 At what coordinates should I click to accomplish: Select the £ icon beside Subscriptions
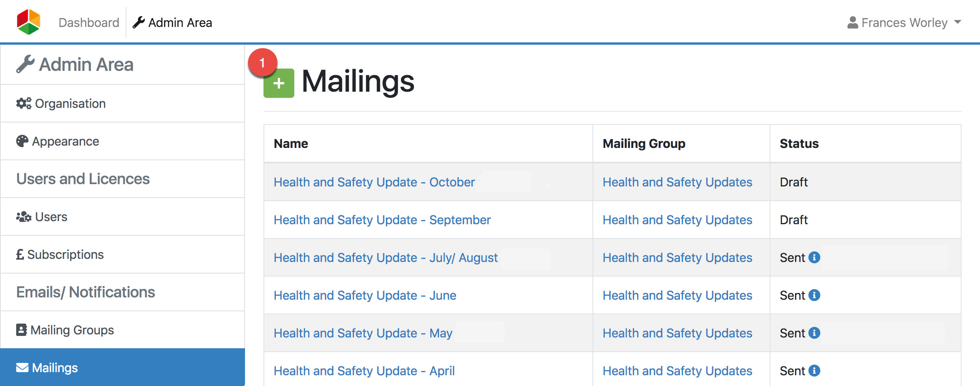[21, 254]
